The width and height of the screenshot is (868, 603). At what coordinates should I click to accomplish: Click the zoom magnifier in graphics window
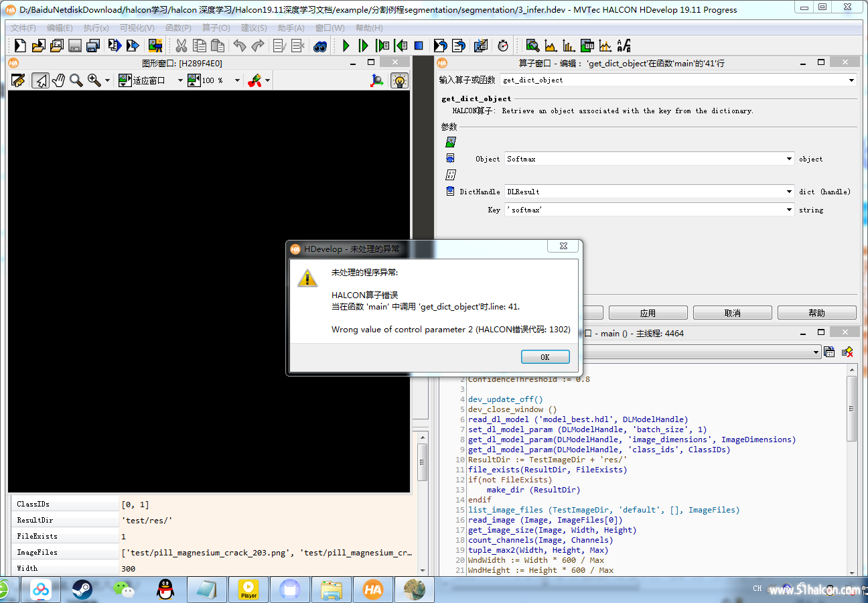coord(76,80)
